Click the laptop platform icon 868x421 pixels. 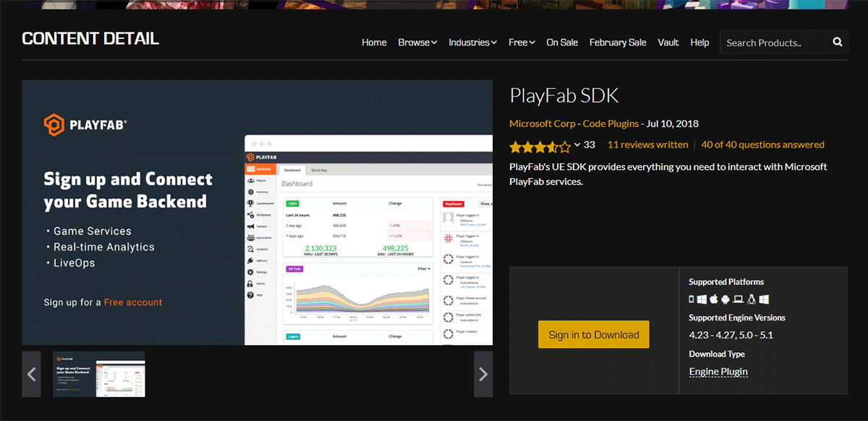(x=739, y=299)
